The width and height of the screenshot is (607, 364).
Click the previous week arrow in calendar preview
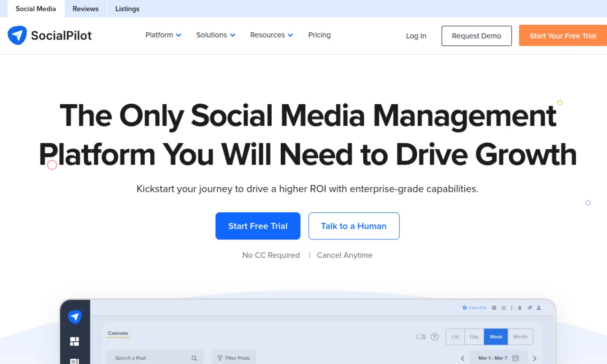[x=463, y=358]
